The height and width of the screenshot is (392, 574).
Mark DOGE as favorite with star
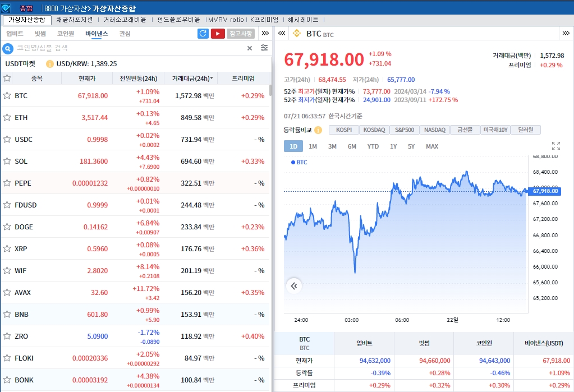[x=7, y=227]
